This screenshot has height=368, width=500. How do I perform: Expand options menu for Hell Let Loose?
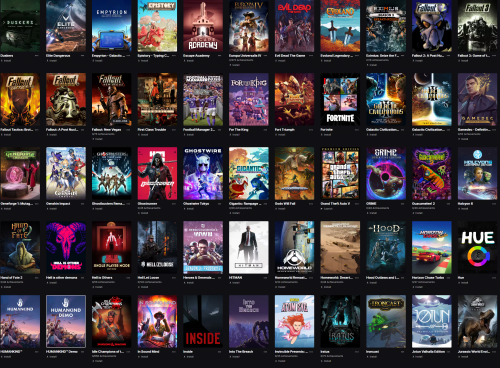174,278
